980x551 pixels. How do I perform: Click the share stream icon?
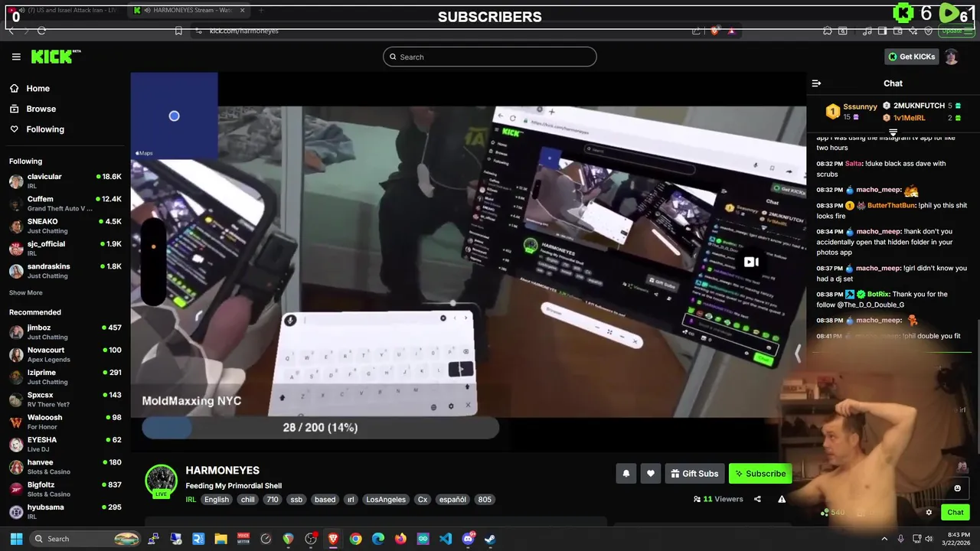click(x=757, y=499)
